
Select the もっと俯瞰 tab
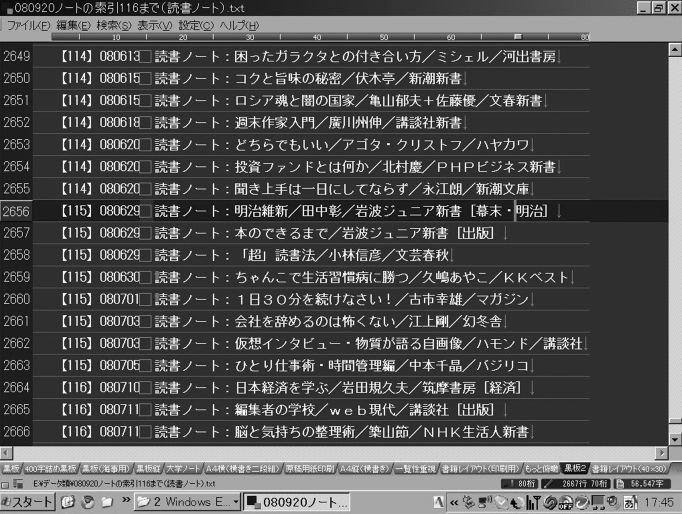(541, 468)
